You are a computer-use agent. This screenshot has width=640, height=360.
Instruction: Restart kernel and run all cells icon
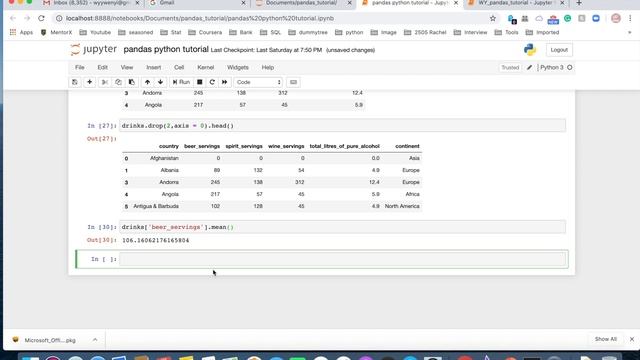coord(224,82)
